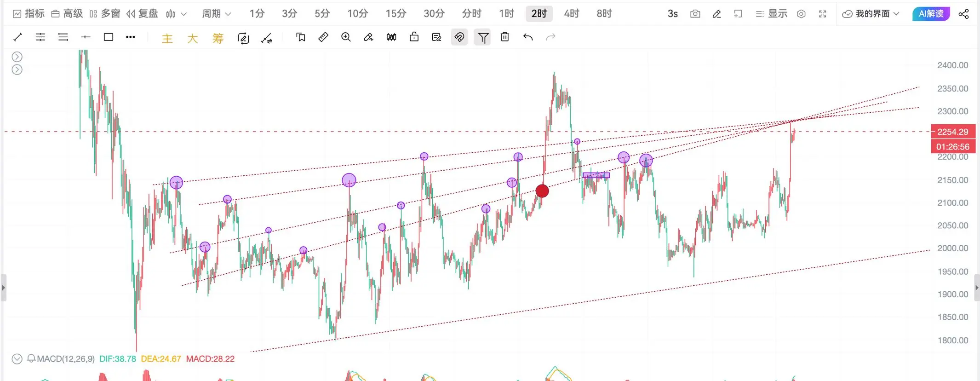The height and width of the screenshot is (381, 980).
Task: Collapse the MACD indicator panel chevron
Action: point(17,359)
